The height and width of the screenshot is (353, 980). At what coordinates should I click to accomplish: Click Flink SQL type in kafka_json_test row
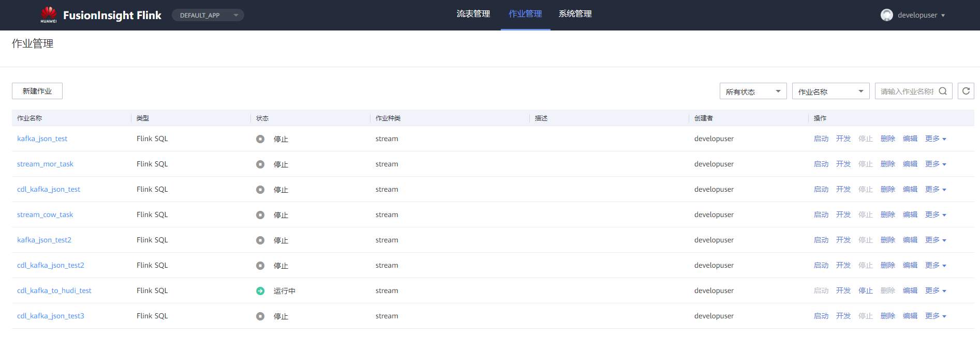pyautogui.click(x=152, y=139)
